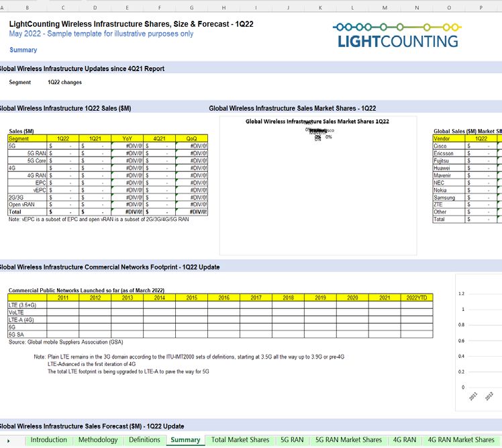Switch to 5G RAN Market Shares tab
The width and height of the screenshot is (502, 448).
pyautogui.click(x=348, y=440)
